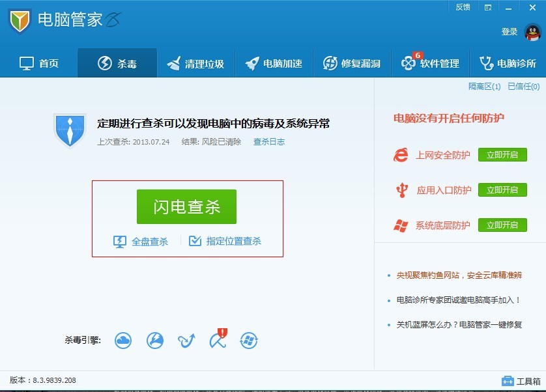The height and width of the screenshot is (392, 546).
Task: Click the QQ penguin avatar to log in
Action: [x=532, y=31]
